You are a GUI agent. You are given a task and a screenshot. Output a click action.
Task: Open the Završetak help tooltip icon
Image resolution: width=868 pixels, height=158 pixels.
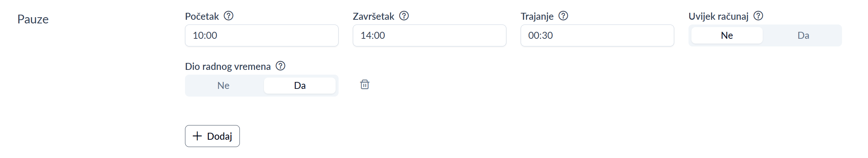[x=404, y=16]
